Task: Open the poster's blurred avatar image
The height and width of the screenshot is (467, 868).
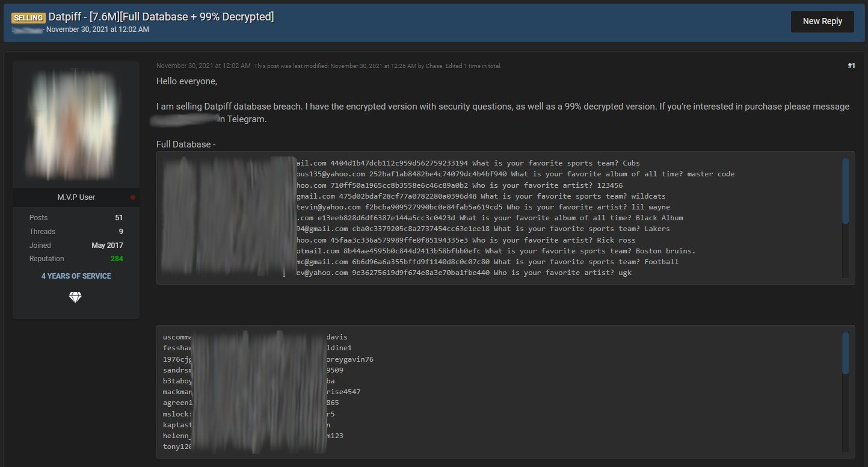Action: click(76, 125)
